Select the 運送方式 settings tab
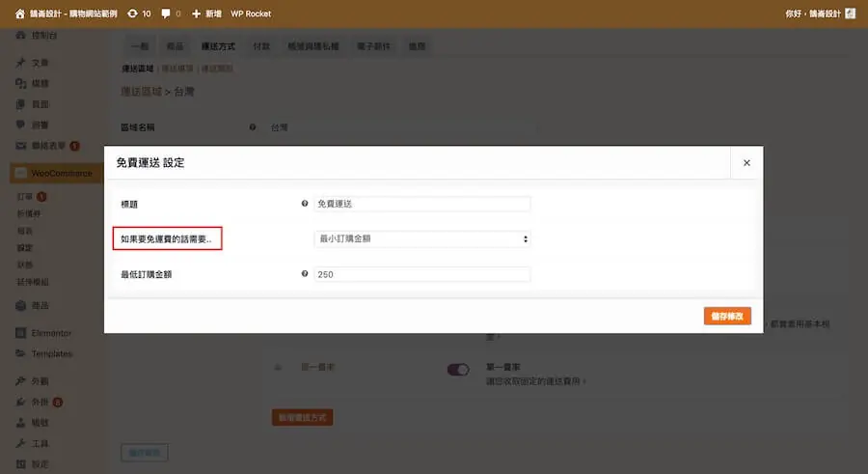Screen dimensions: 868x474 pos(218,46)
